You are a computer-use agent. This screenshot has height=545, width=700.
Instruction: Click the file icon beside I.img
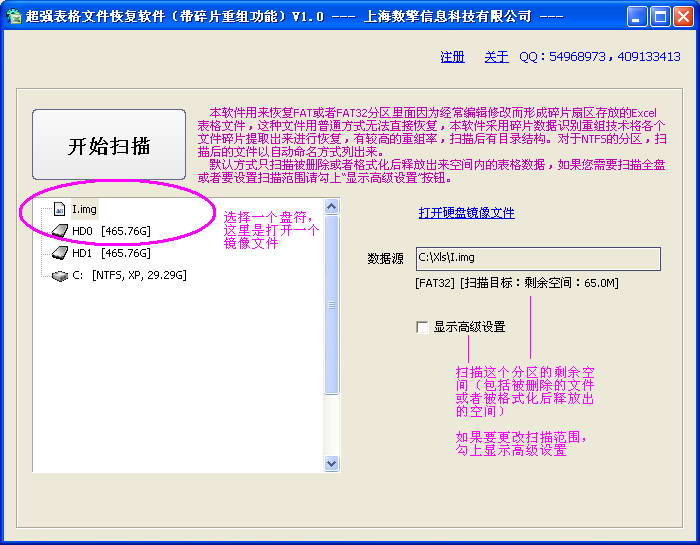(60, 209)
